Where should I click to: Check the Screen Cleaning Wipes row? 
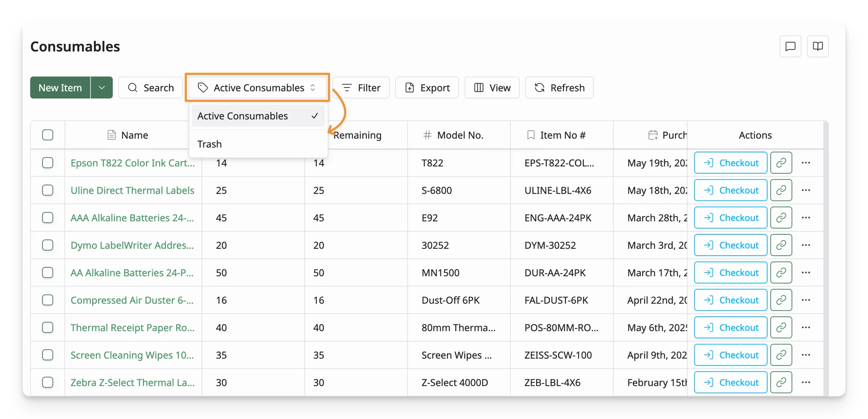pos(47,355)
